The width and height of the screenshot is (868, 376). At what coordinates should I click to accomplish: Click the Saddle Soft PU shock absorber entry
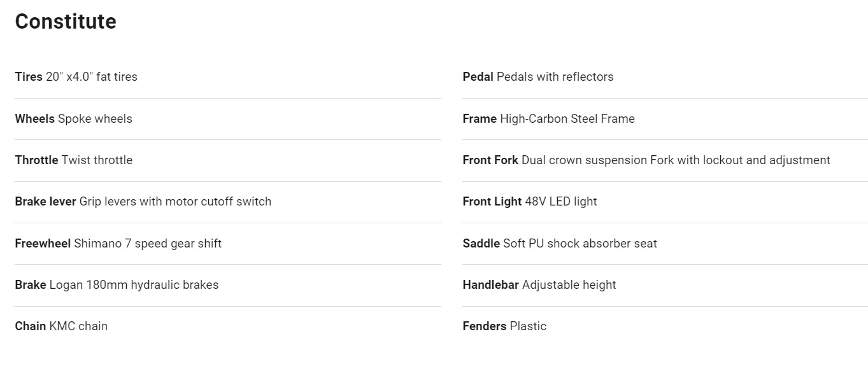pos(560,244)
